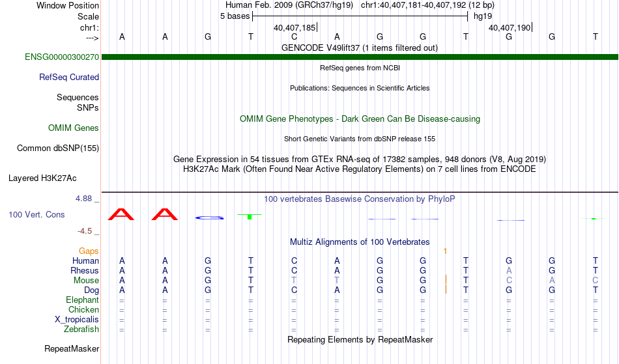Click the orange insertion mark in the Mouse row
The image size is (619, 364).
click(446, 279)
